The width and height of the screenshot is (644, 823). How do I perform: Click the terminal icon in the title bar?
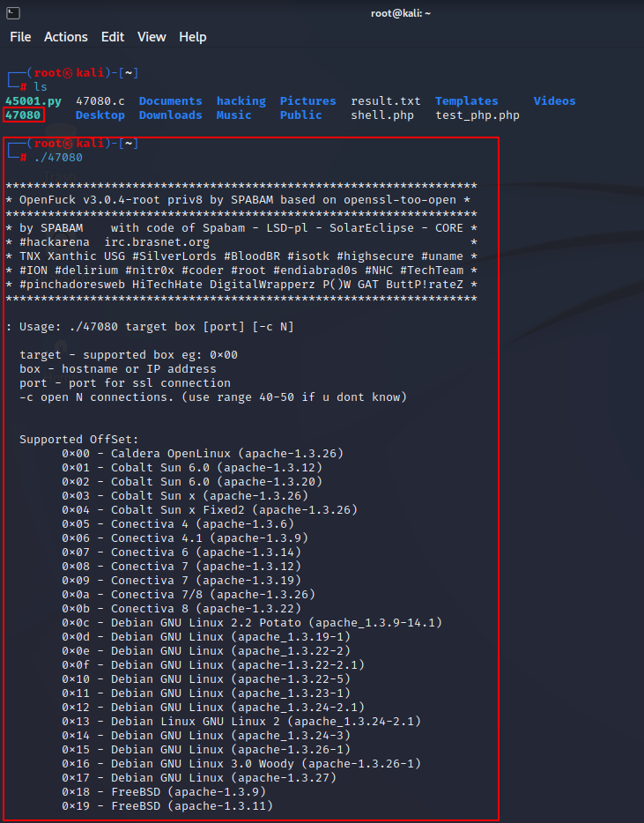[11, 11]
